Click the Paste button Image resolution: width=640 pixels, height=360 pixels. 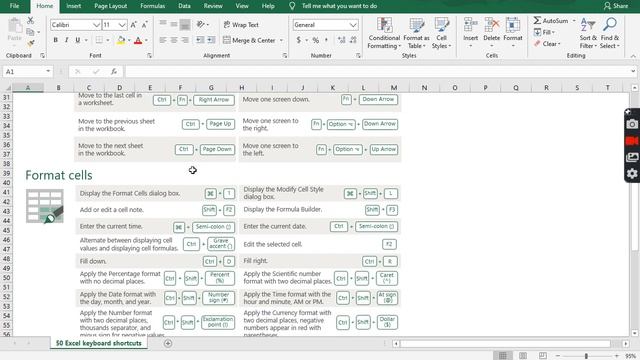pos(15,31)
